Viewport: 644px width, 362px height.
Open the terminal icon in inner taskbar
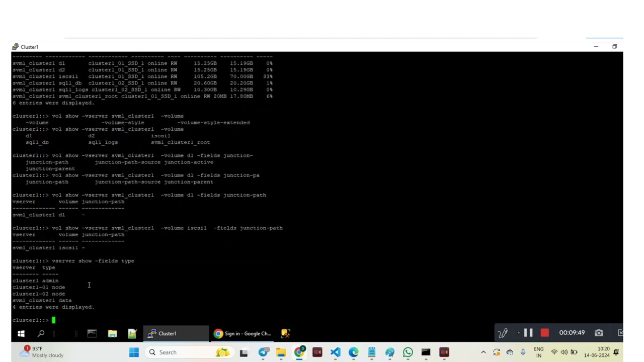(92, 333)
